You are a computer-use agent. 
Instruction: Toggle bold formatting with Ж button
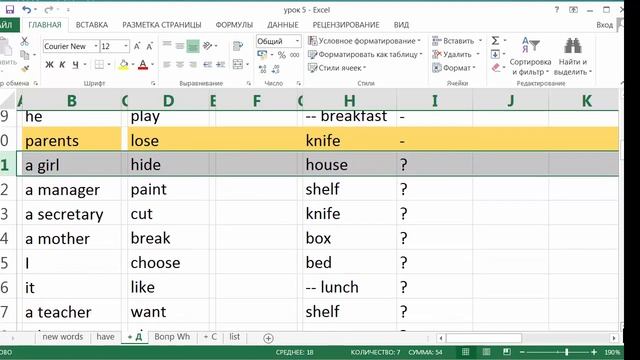click(x=49, y=64)
